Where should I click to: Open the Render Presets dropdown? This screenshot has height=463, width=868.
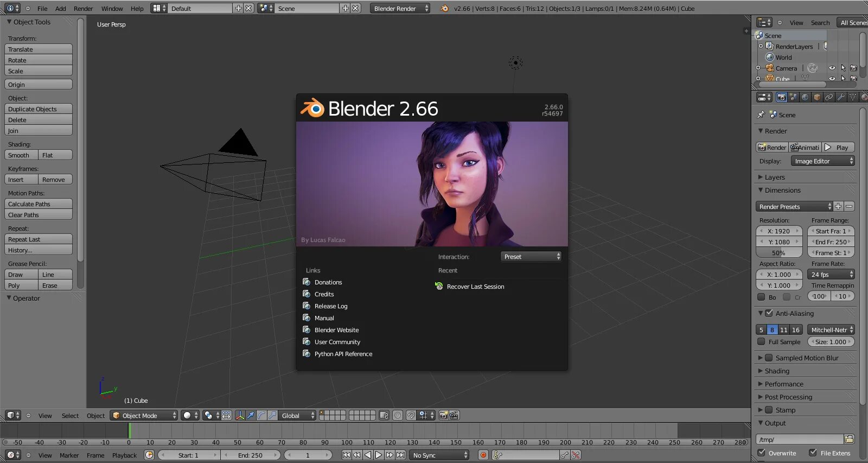[x=794, y=206]
